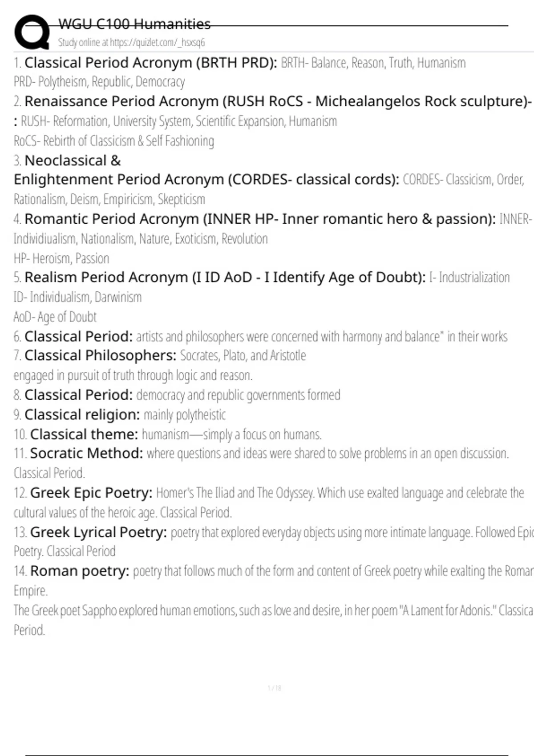Click the definition 'mainly polytheistic'

pyautogui.click(x=185, y=415)
